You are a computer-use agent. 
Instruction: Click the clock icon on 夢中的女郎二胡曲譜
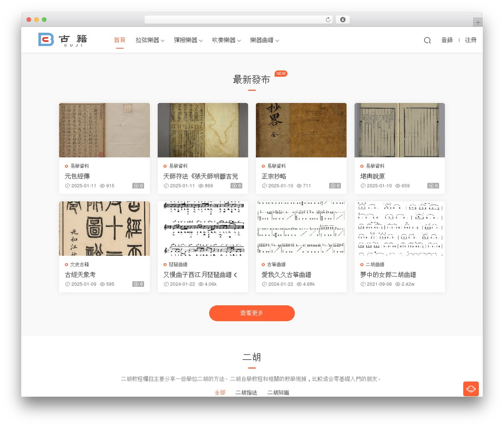click(363, 284)
